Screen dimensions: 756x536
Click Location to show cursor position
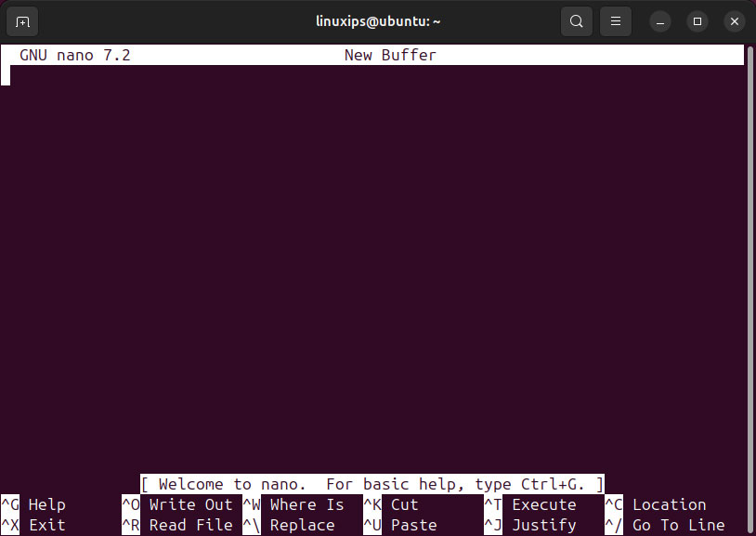[x=668, y=504]
